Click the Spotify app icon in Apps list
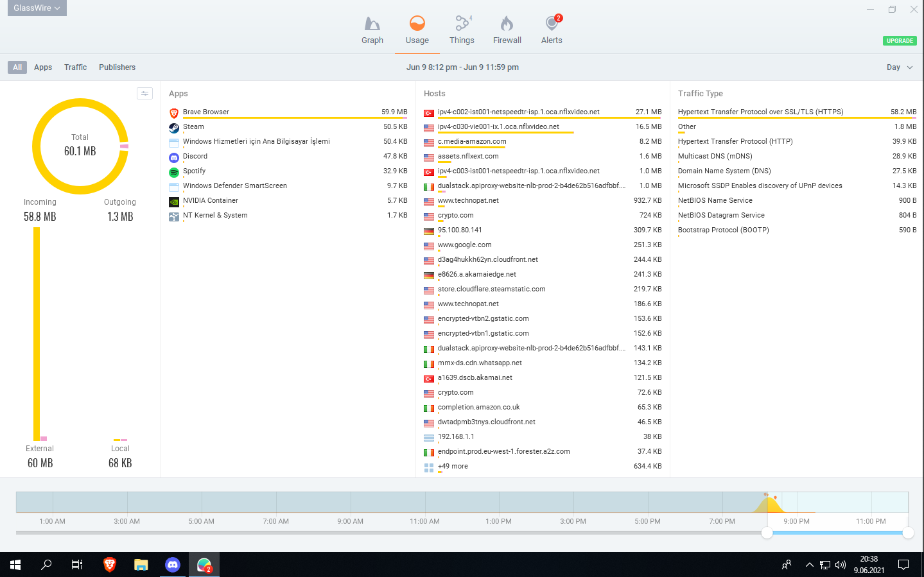Screen dimensions: 924x577 point(174,171)
